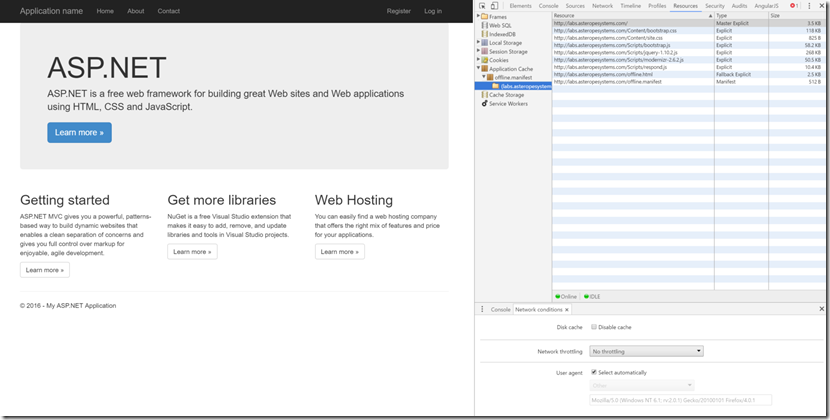Sort by the Resource column arrow
Screen dimensions: 830x420
pyautogui.click(x=710, y=16)
